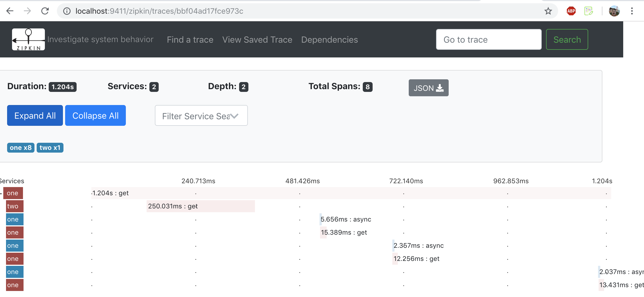Go to the Dependencies page
This screenshot has width=644, height=297.
pos(329,40)
